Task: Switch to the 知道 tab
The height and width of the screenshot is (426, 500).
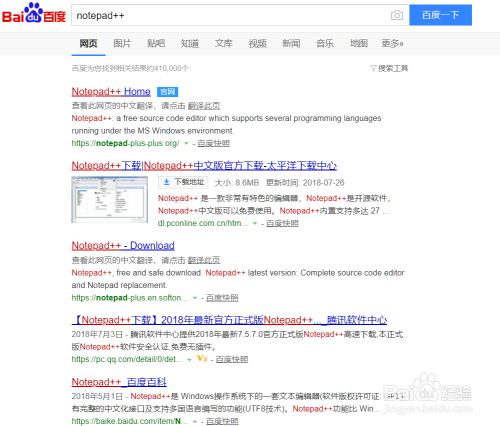Action: point(190,43)
